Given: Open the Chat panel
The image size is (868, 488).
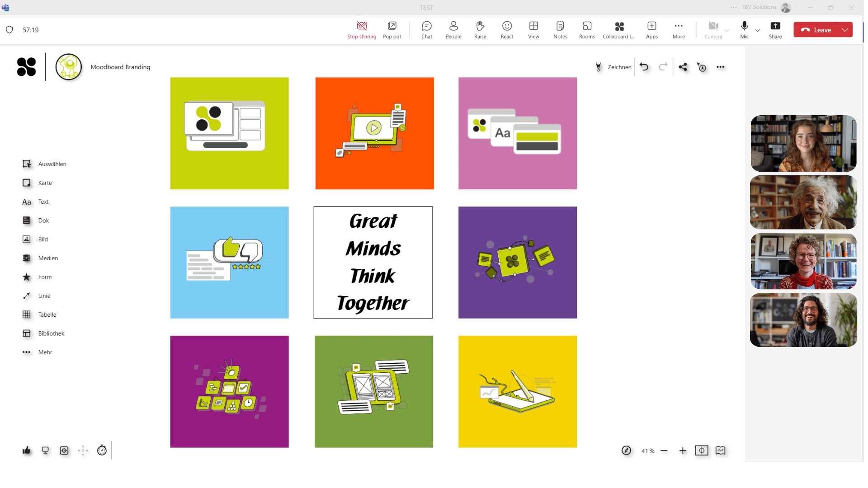Looking at the screenshot, I should pyautogui.click(x=426, y=29).
